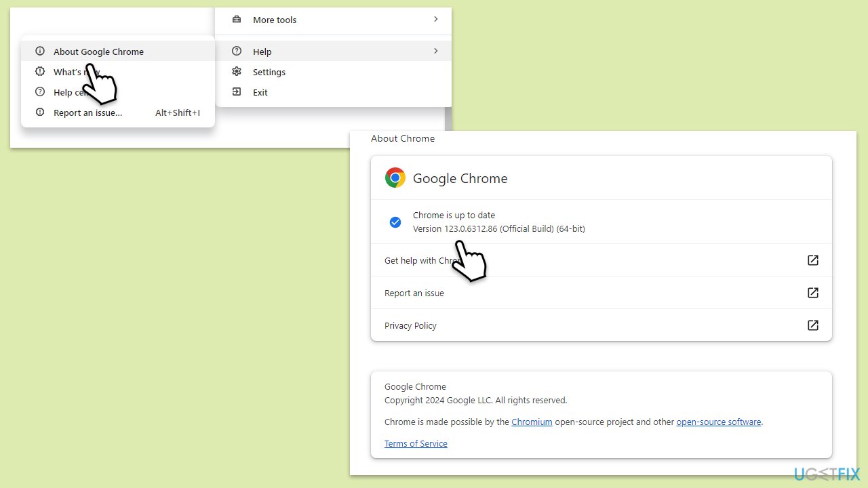Viewport: 868px width, 488px height.
Task: Click the What's new badge icon
Action: pyautogui.click(x=40, y=71)
